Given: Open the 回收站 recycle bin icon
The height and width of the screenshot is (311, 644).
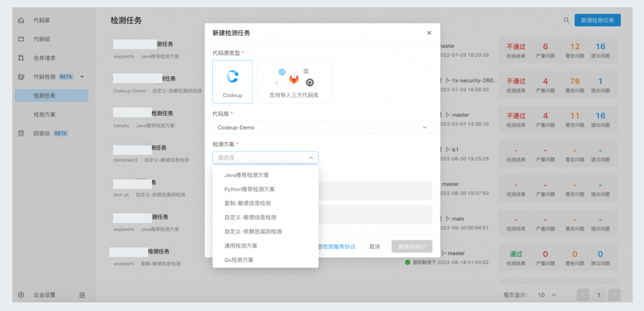Looking at the screenshot, I should (x=21, y=133).
